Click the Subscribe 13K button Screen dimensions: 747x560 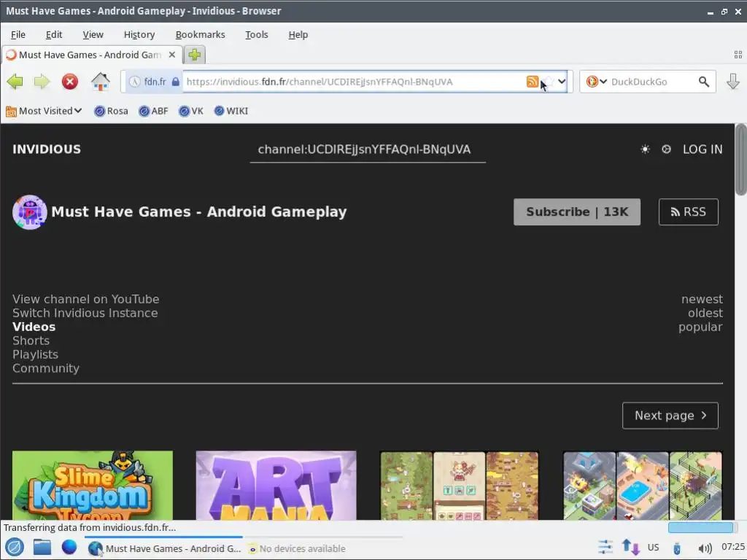[x=577, y=212]
